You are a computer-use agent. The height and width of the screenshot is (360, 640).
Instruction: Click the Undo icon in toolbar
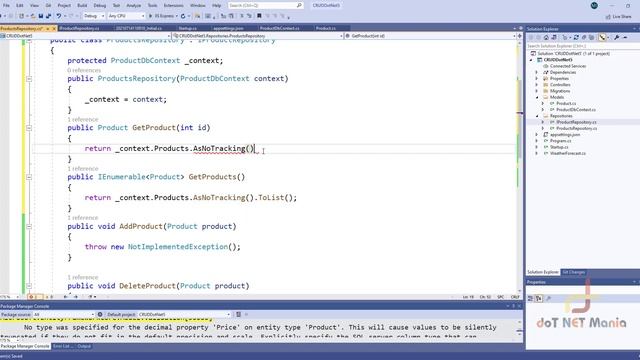pyautogui.click(x=59, y=16)
